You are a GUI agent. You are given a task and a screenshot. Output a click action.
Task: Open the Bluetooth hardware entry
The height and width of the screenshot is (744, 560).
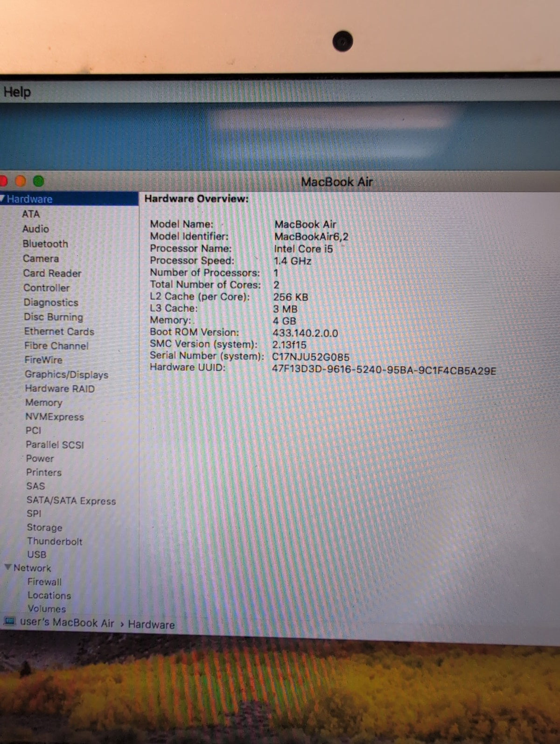[x=45, y=244]
